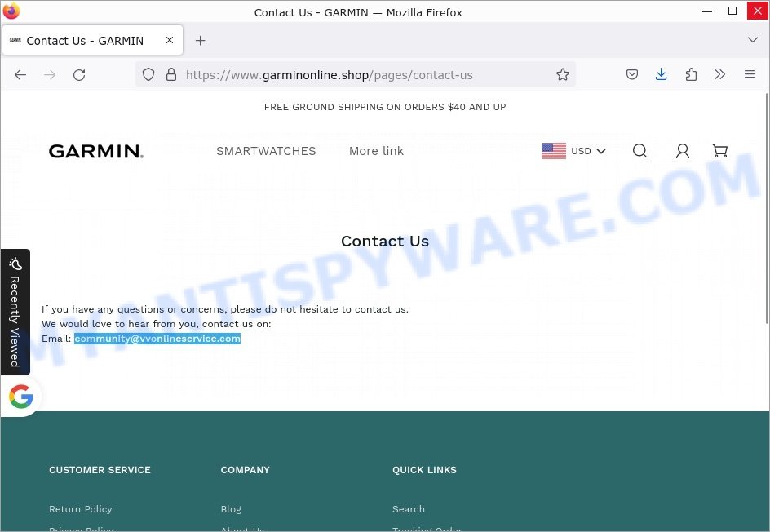
Task: Save page to Pocket
Action: pos(632,75)
